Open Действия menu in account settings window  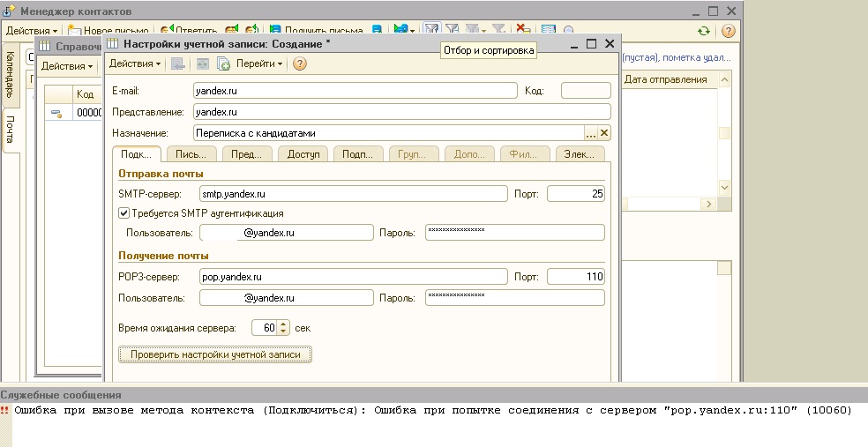tap(134, 63)
